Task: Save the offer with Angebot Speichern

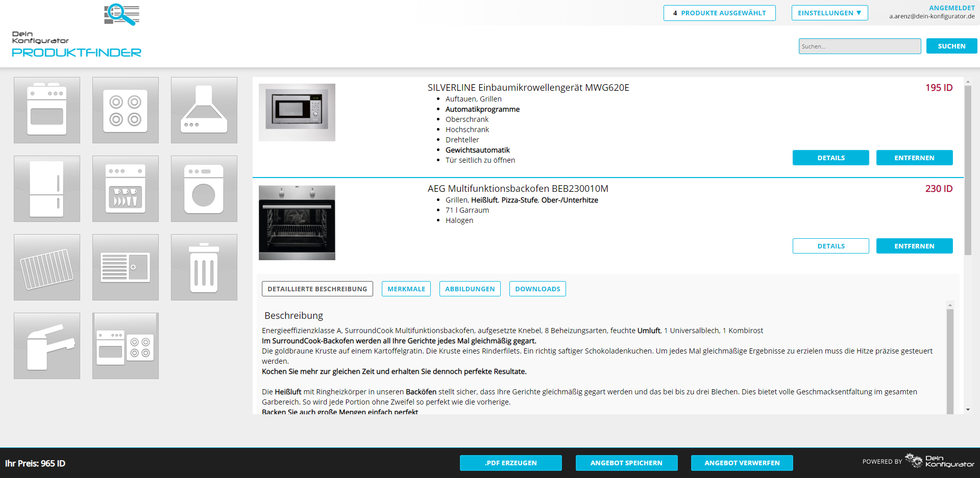Action: pyautogui.click(x=626, y=463)
